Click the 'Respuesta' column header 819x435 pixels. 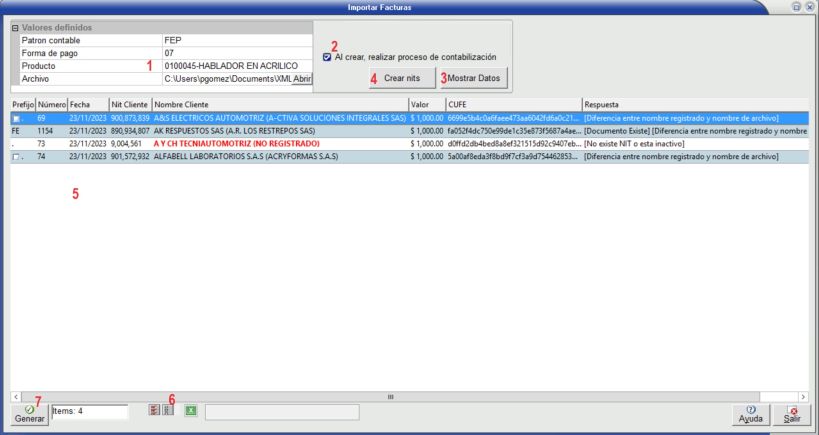click(694, 104)
